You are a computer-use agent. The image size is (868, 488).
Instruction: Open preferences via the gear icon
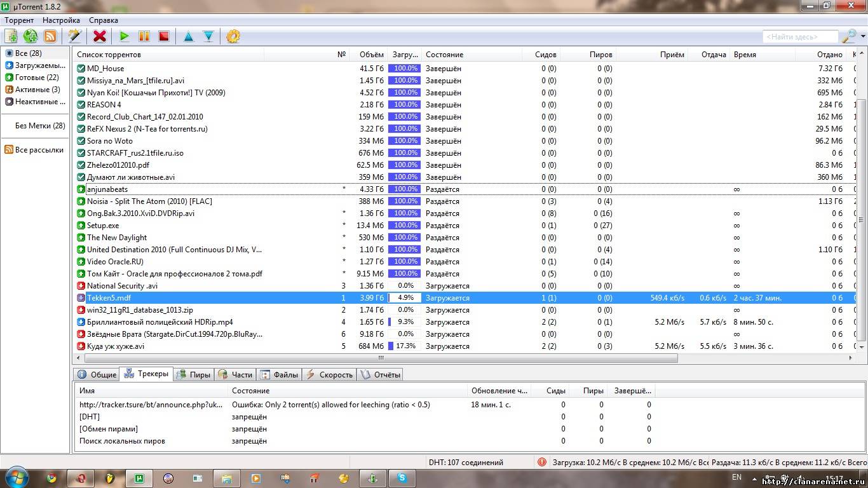233,36
